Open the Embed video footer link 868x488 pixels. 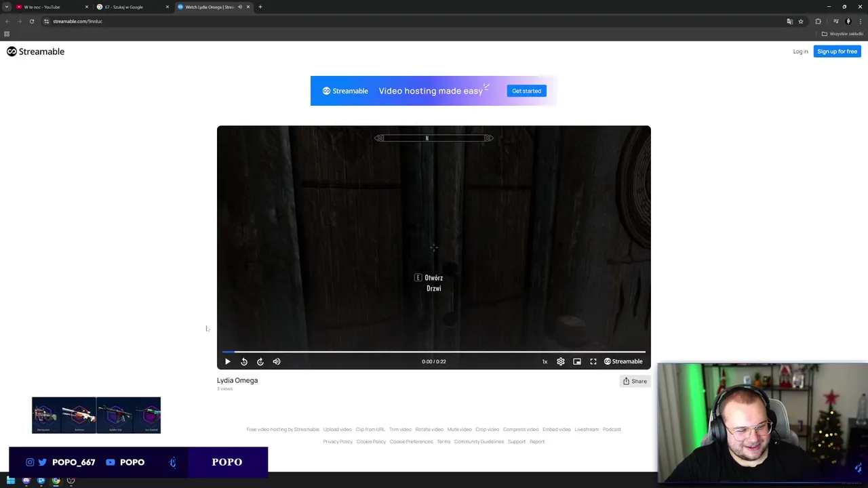click(x=556, y=429)
